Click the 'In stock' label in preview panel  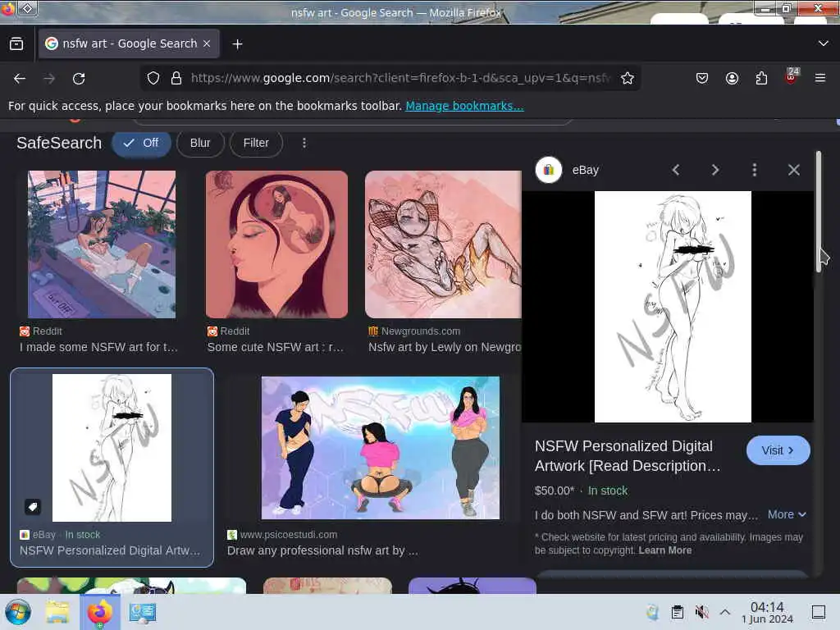608,491
